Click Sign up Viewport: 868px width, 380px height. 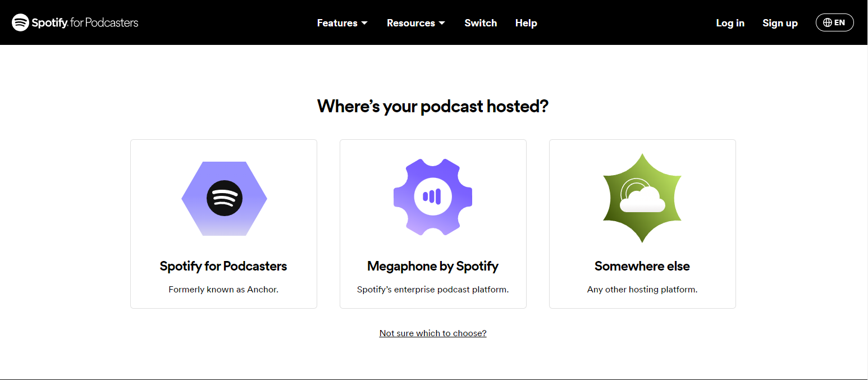[780, 23]
